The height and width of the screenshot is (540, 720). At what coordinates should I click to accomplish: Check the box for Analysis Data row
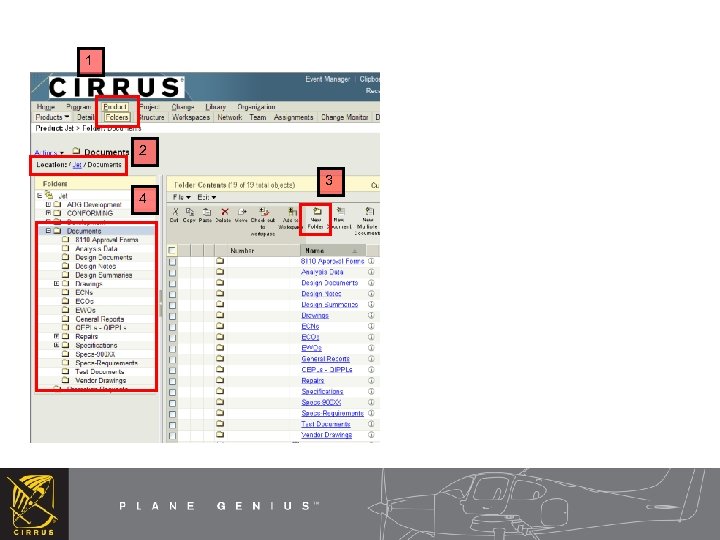(172, 273)
